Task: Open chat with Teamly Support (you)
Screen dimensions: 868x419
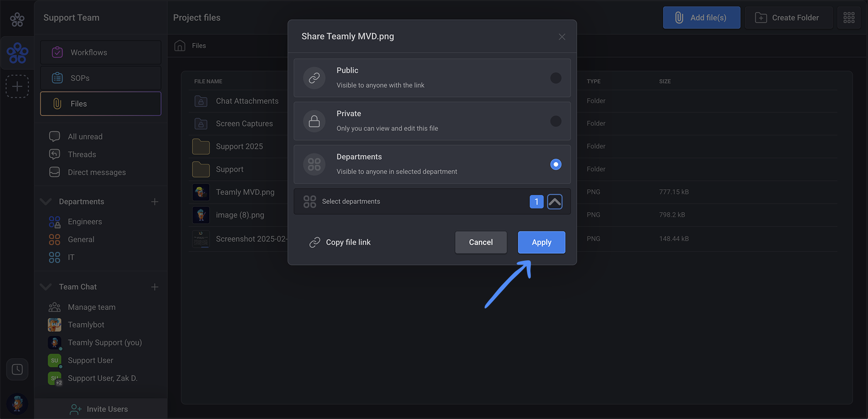Action: click(x=105, y=342)
